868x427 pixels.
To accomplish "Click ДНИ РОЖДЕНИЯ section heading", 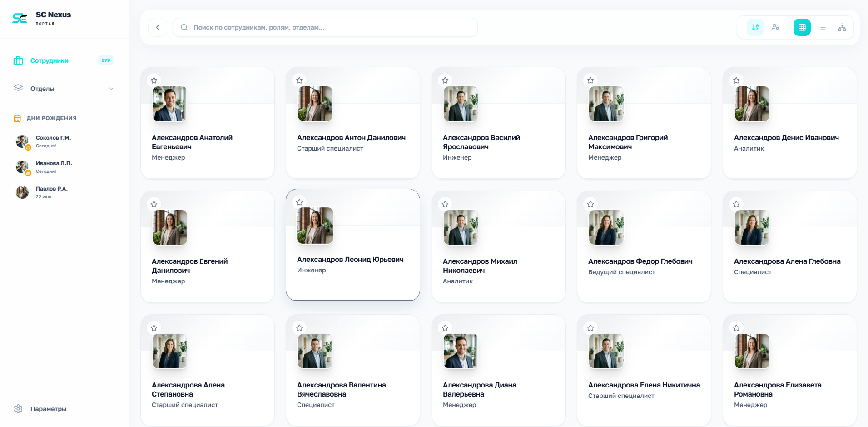I will coord(51,118).
